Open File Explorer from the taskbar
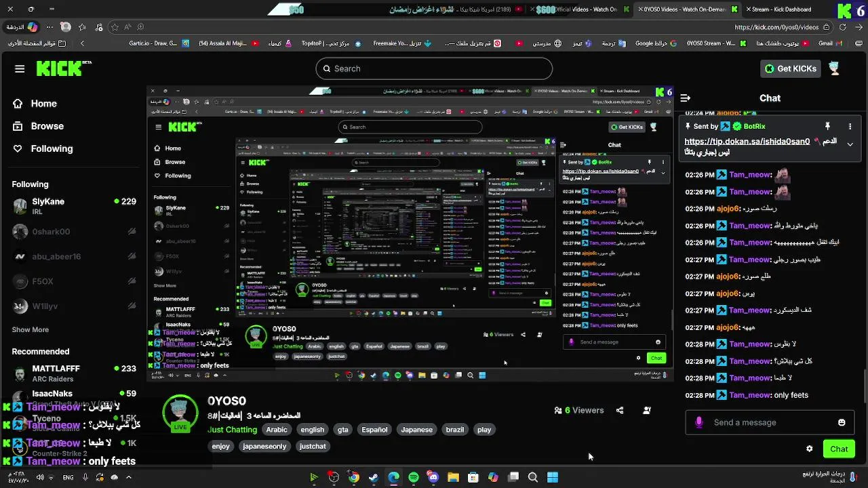The height and width of the screenshot is (488, 868). 453,477
